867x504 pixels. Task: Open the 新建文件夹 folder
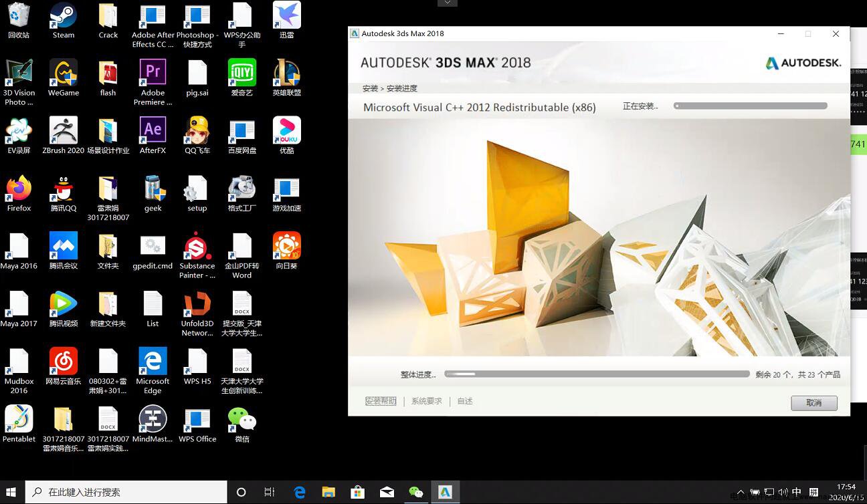click(108, 309)
